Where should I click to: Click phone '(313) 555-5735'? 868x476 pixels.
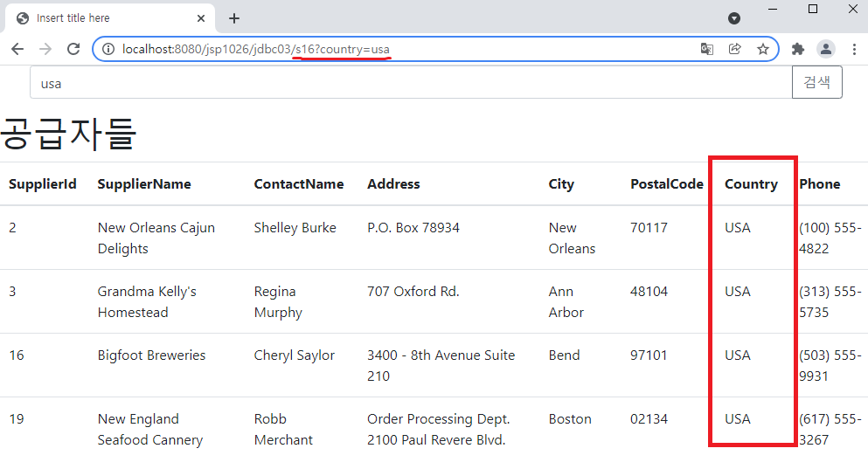[830, 302]
